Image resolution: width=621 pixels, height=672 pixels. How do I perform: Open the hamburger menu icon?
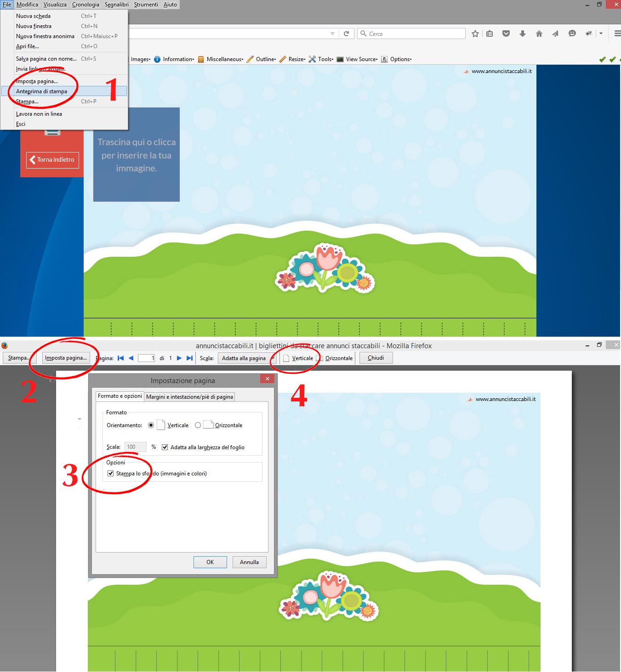(x=617, y=34)
